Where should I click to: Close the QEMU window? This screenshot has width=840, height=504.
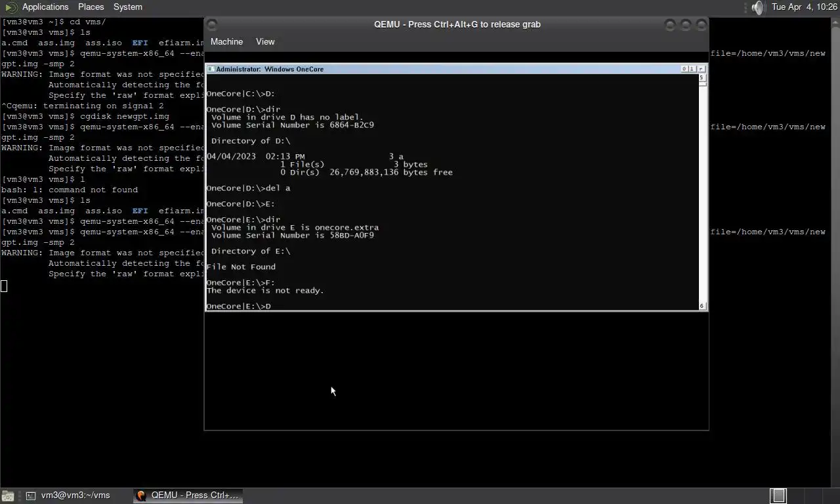click(x=702, y=25)
